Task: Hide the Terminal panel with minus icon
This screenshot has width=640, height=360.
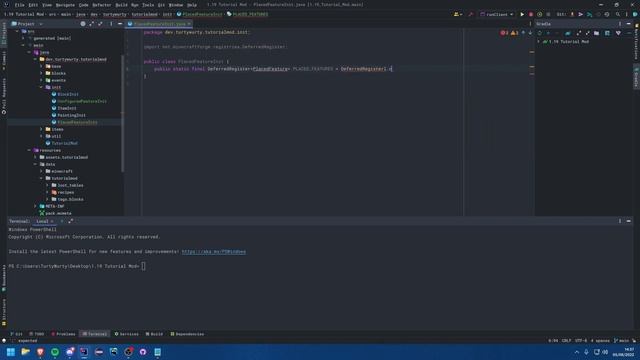Action: click(x=629, y=221)
